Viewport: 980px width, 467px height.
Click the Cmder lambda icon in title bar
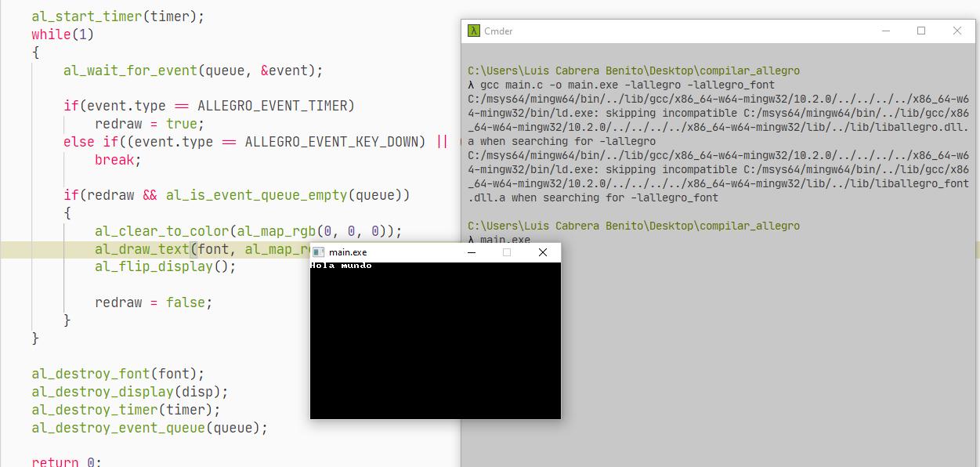click(473, 31)
